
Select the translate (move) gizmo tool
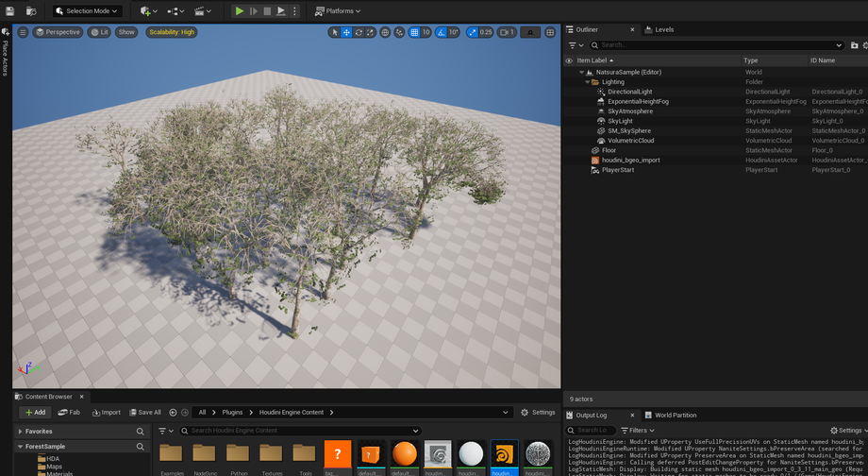[346, 32]
